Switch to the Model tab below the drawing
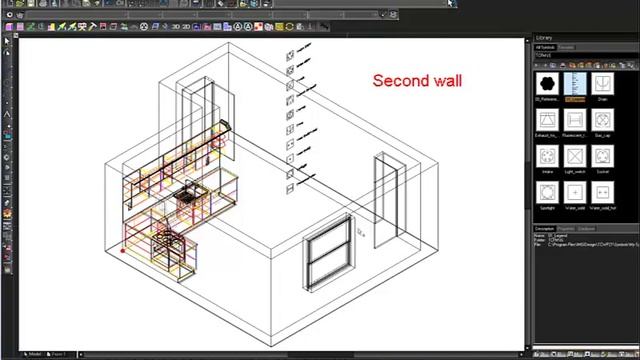640x360 pixels. pos(32,354)
